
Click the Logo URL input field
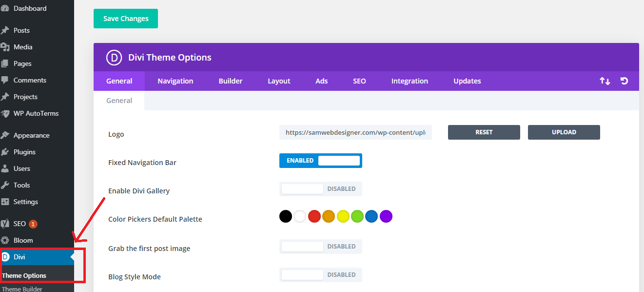(x=355, y=132)
